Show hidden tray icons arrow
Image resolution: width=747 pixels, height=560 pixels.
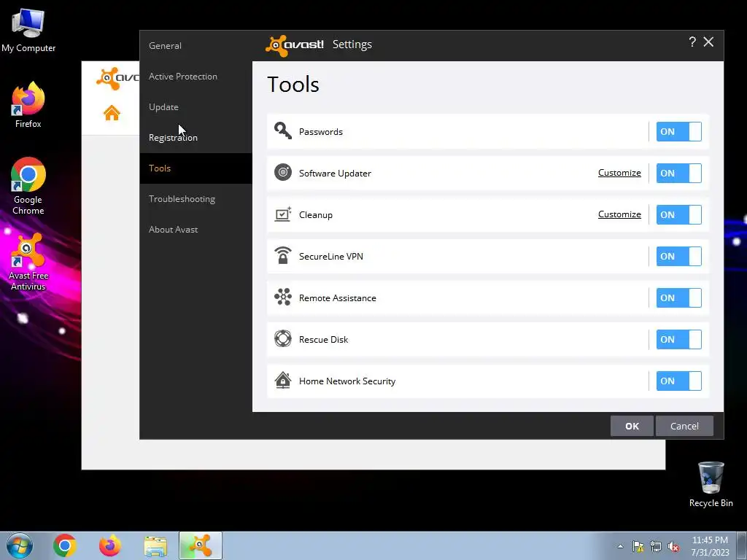pos(620,547)
